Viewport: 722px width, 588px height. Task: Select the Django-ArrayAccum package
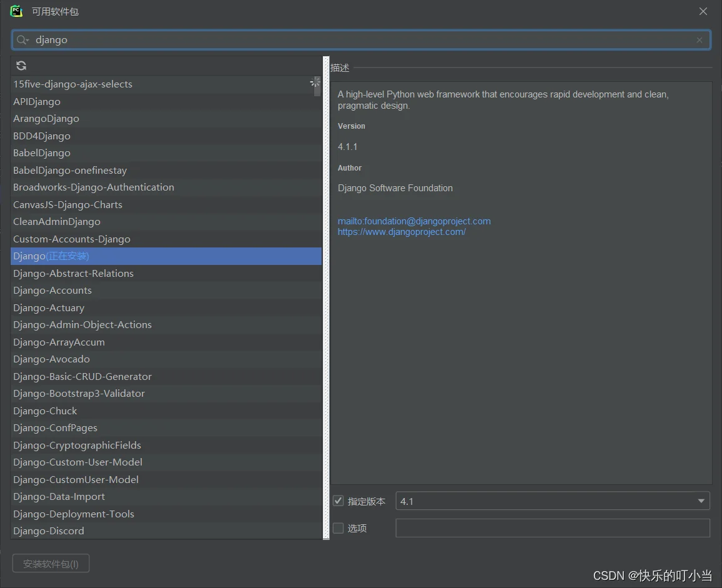click(166, 342)
